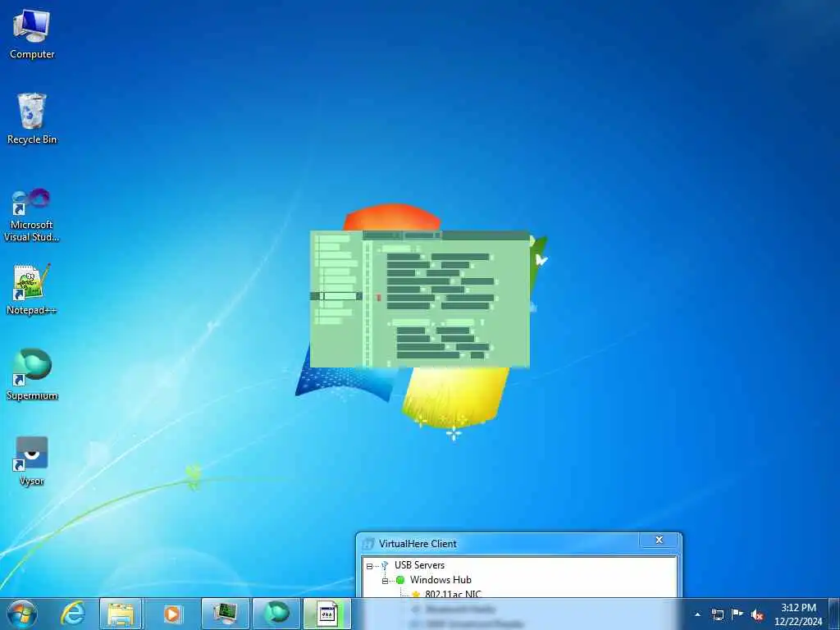Select the Supermium desktop shortcut

[x=32, y=374]
